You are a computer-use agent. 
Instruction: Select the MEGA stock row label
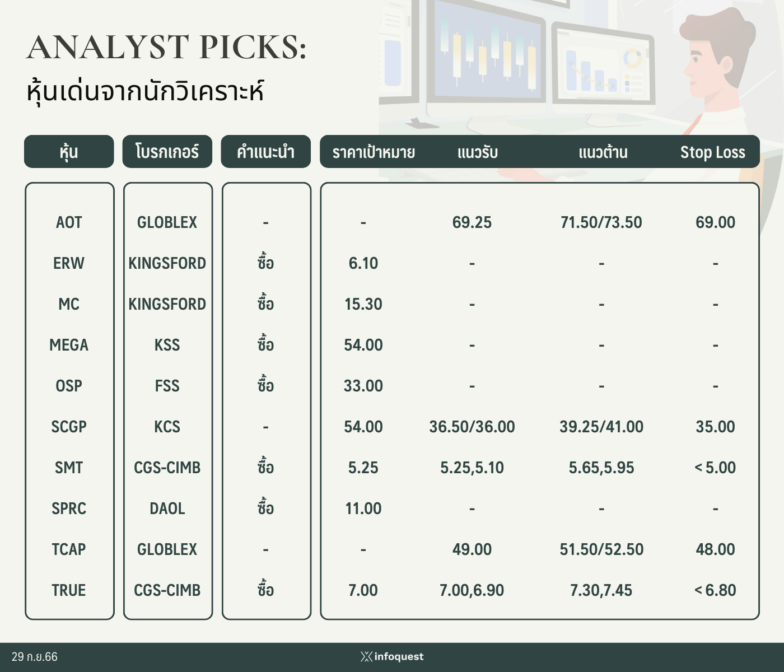point(69,345)
